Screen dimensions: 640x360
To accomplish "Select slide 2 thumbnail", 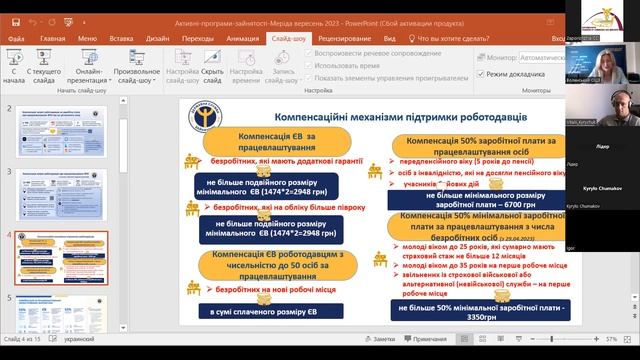I will point(62,132).
